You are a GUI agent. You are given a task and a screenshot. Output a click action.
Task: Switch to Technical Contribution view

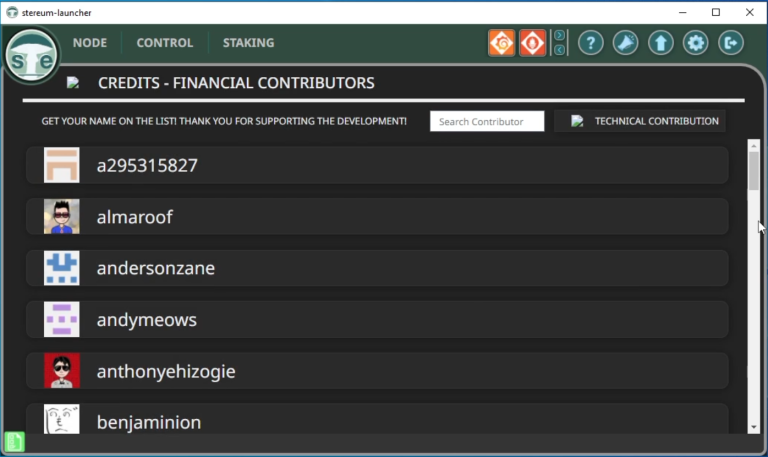pyautogui.click(x=640, y=121)
